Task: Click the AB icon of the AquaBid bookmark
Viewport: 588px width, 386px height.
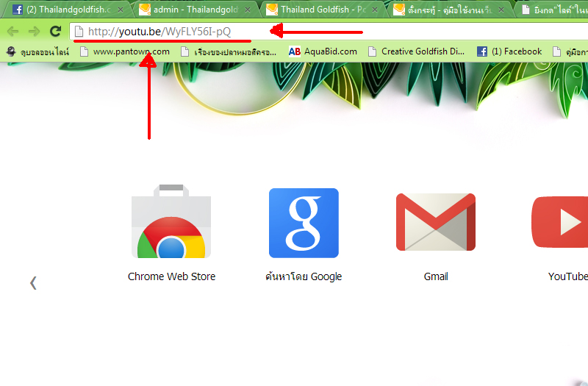Action: click(x=295, y=51)
